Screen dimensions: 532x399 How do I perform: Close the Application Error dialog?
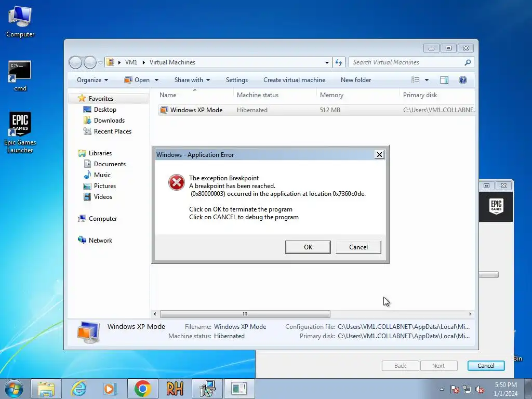pyautogui.click(x=379, y=155)
